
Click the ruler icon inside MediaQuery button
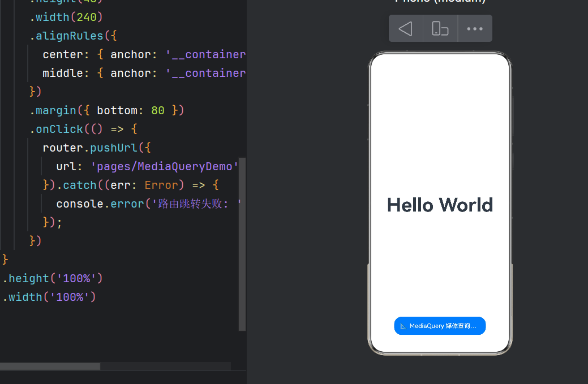404,326
